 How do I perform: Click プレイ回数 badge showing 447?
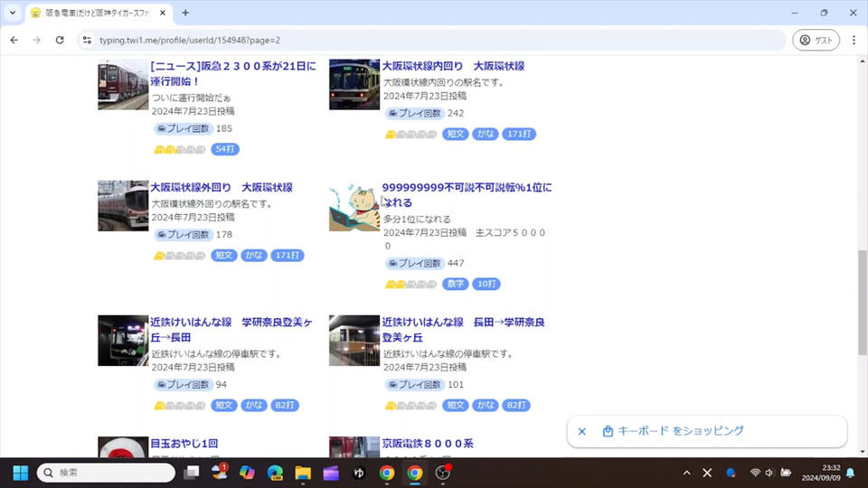coord(415,263)
